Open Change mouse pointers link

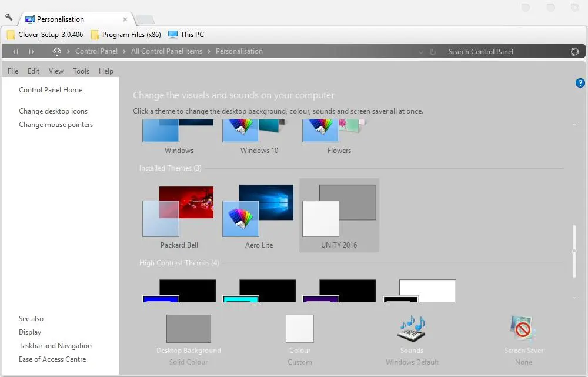56,125
